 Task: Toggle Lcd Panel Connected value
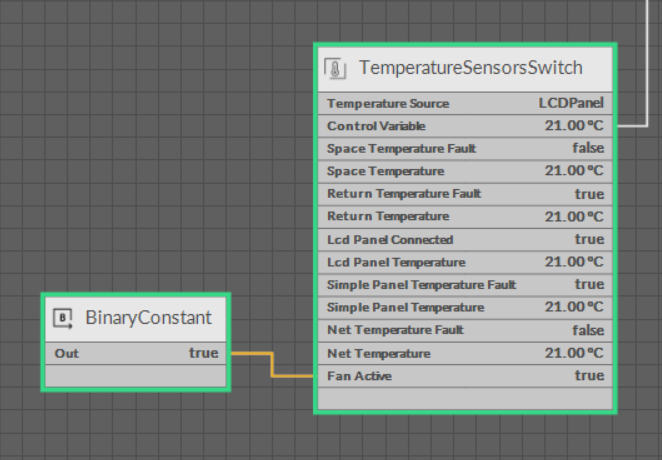[589, 240]
